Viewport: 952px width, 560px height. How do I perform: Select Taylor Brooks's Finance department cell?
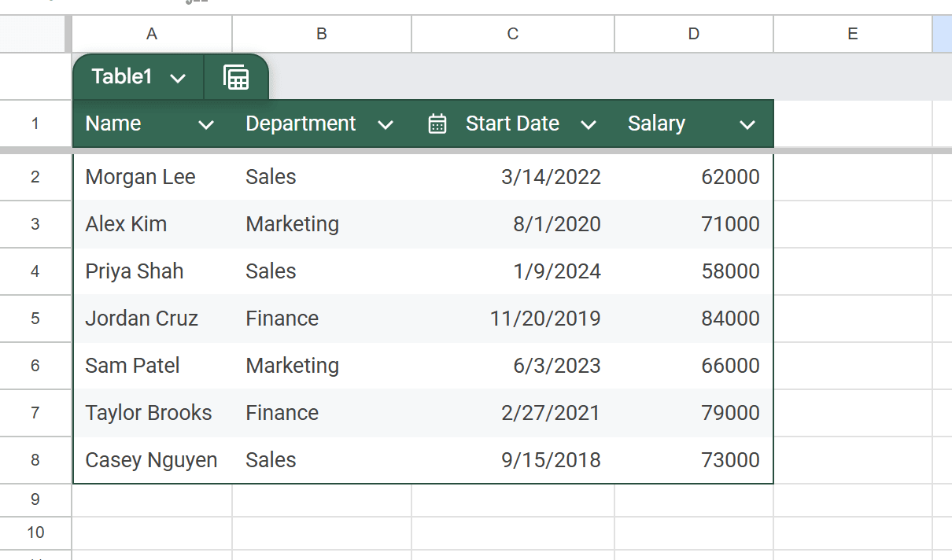(x=322, y=413)
